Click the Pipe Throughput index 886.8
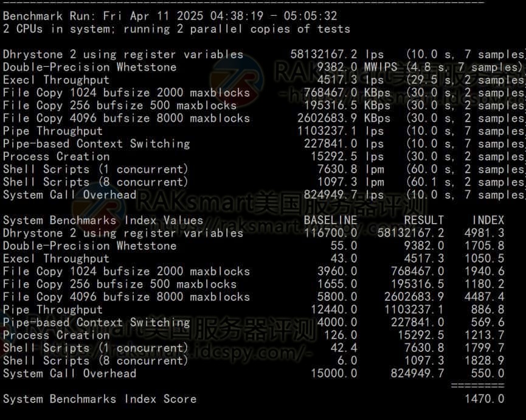 [488, 310]
